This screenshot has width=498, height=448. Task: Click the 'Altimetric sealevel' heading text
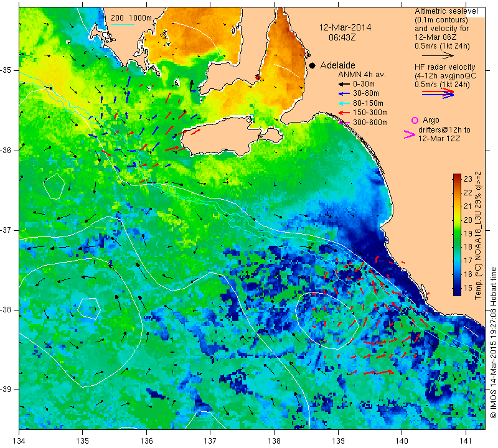(x=446, y=11)
